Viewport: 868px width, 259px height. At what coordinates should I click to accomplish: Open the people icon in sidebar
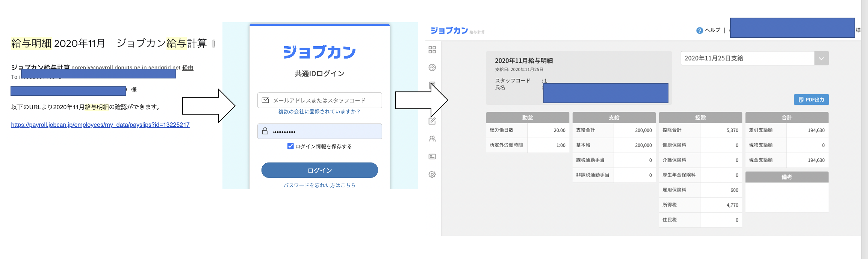tap(432, 139)
